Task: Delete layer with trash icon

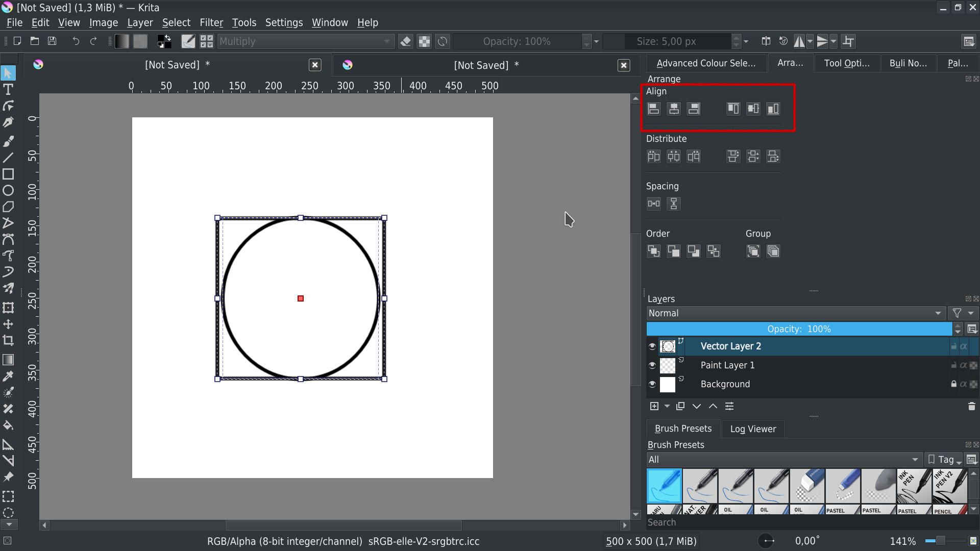Action: 971,406
